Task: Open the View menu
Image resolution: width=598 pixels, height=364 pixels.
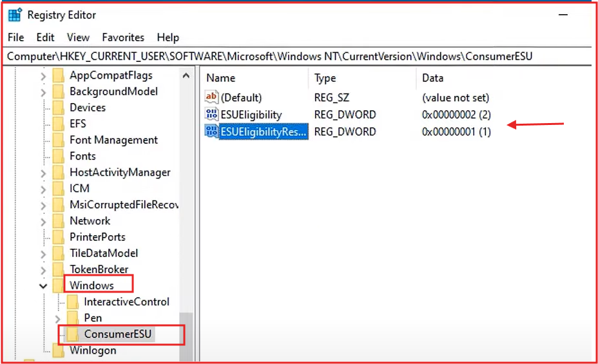Action: tap(78, 37)
